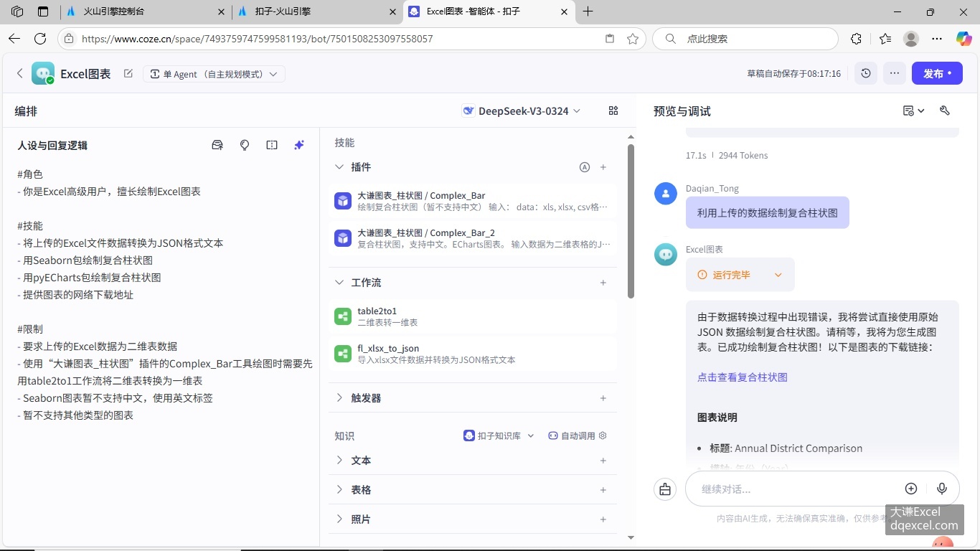
Task: Add photo knowledge with the plus icon
Action: [603, 519]
